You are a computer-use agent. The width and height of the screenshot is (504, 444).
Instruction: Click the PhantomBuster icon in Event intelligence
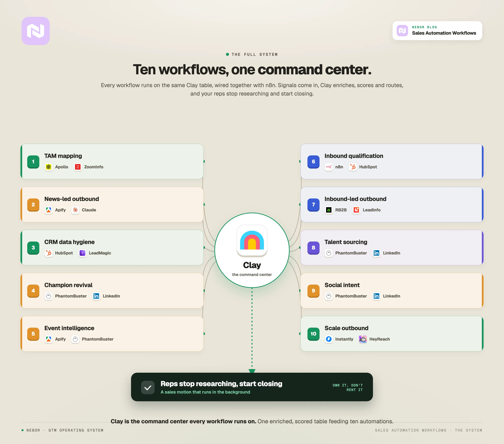coord(75,339)
